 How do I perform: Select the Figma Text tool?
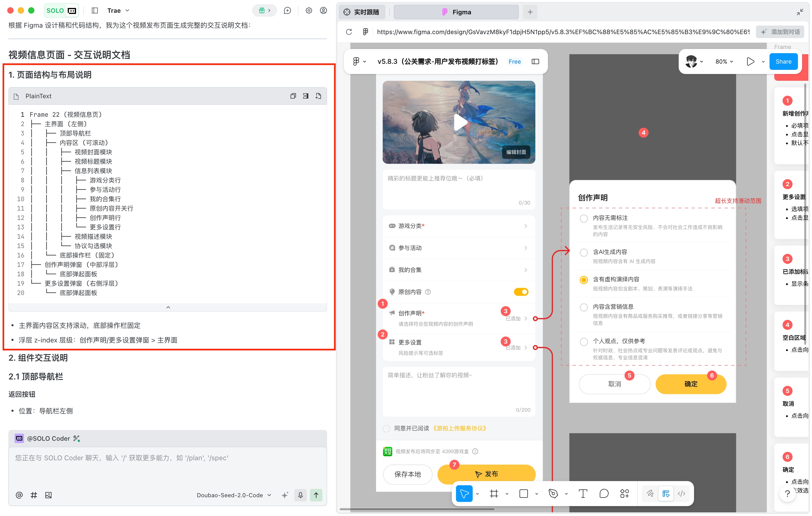point(583,494)
